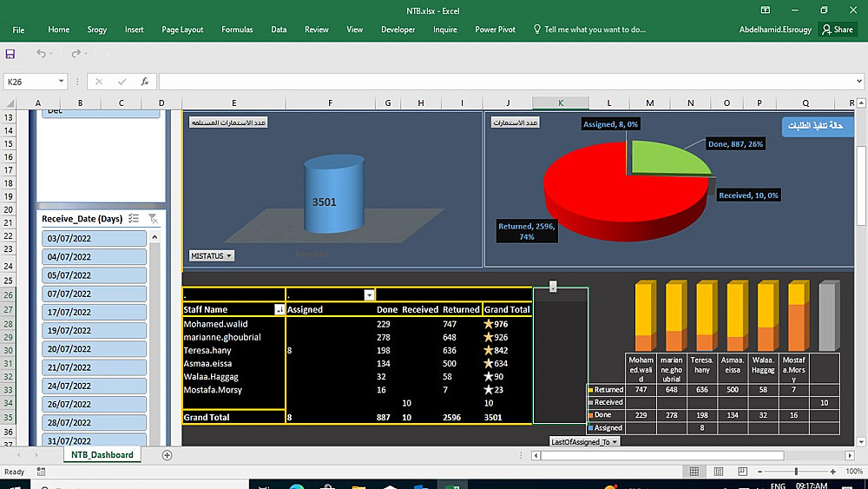Expand the Staff Name sort filter dropdown
The height and width of the screenshot is (489, 868).
279,309
